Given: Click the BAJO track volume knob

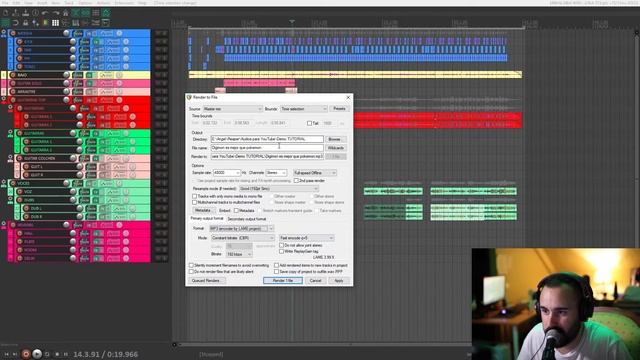Looking at the screenshot, I should [66, 75].
